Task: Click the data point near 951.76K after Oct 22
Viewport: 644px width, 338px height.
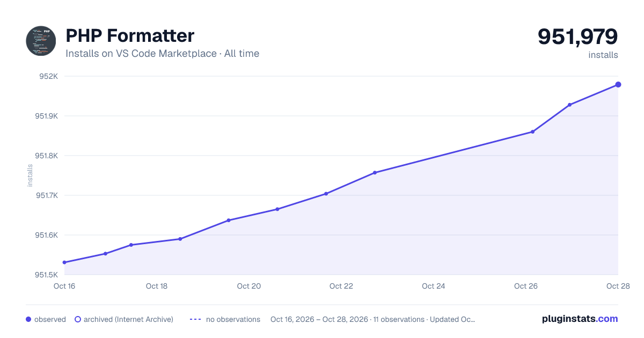Action: click(375, 173)
